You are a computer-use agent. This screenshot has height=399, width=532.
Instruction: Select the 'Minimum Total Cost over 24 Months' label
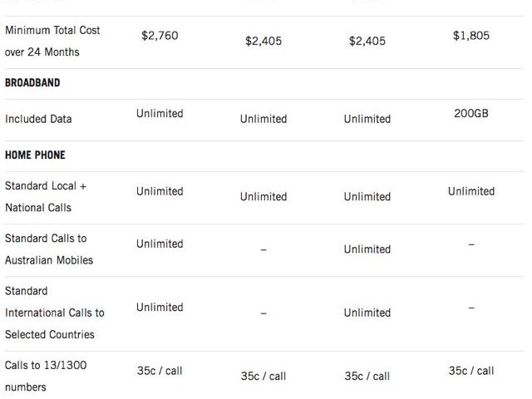click(x=52, y=41)
